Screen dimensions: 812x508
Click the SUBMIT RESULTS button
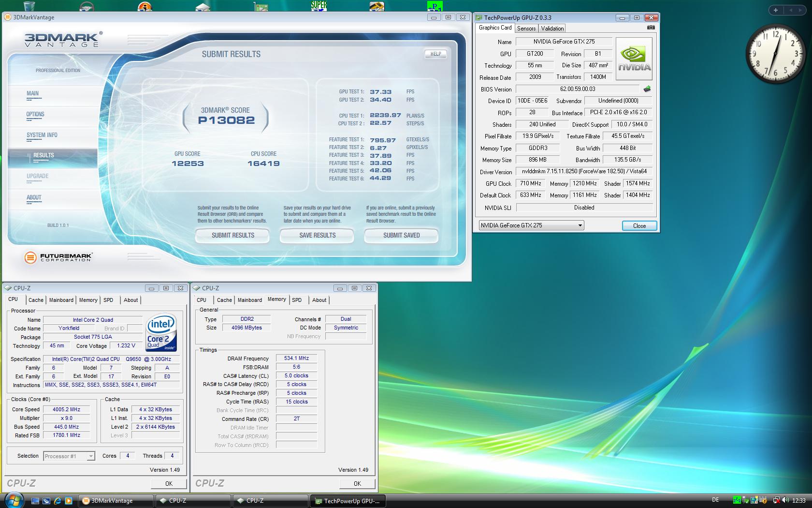point(232,236)
